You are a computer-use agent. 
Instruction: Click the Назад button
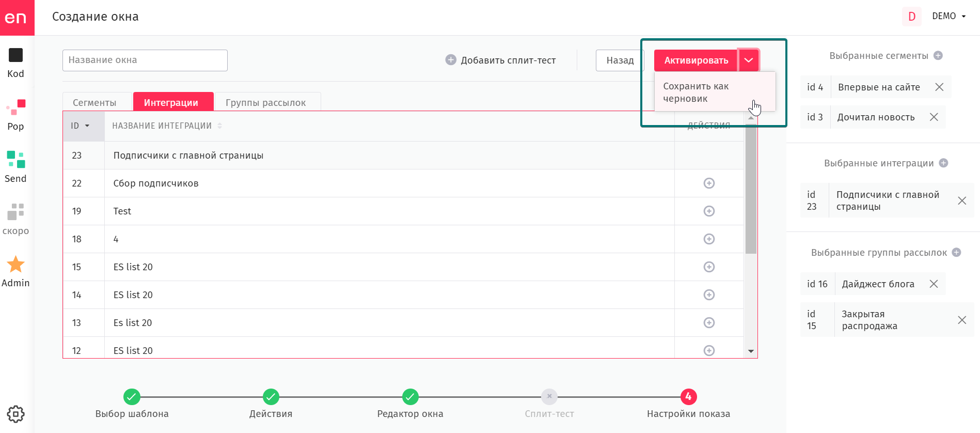[x=620, y=60]
